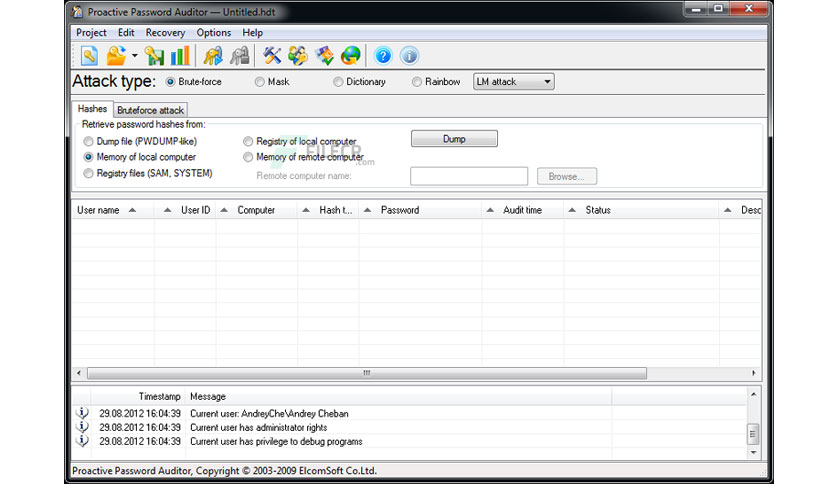This screenshot has width=836, height=484.
Task: Click horizontal scrollbar thumb of hash table
Action: [x=367, y=373]
